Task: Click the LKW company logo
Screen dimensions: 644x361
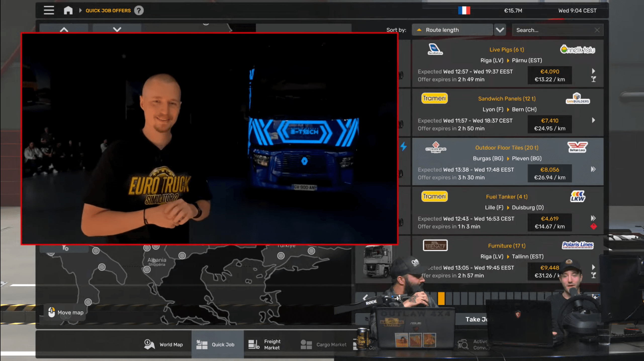Action: 578,196
